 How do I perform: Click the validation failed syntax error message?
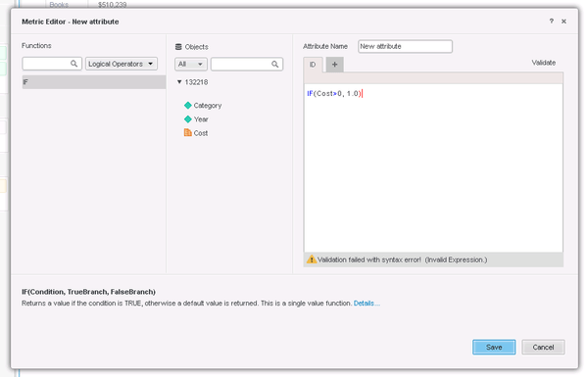402,259
